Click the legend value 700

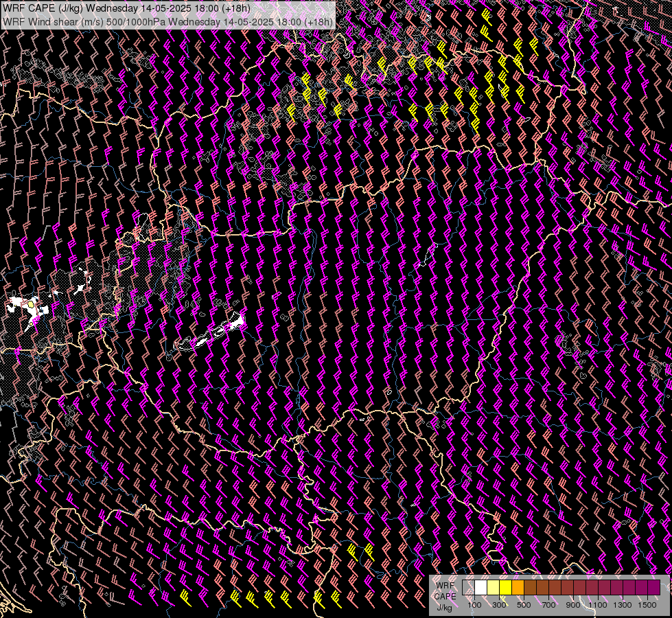(548, 605)
